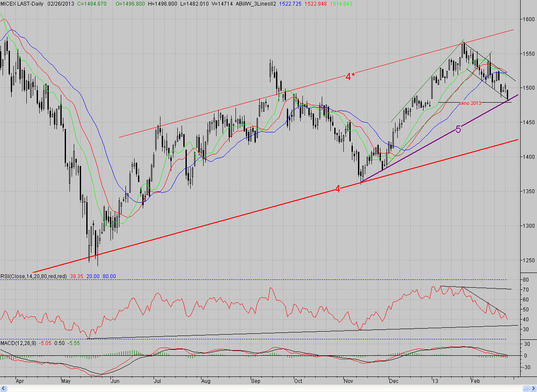Click the 1400 price level on the price axis
This screenshot has height=392, width=537.
point(529,157)
